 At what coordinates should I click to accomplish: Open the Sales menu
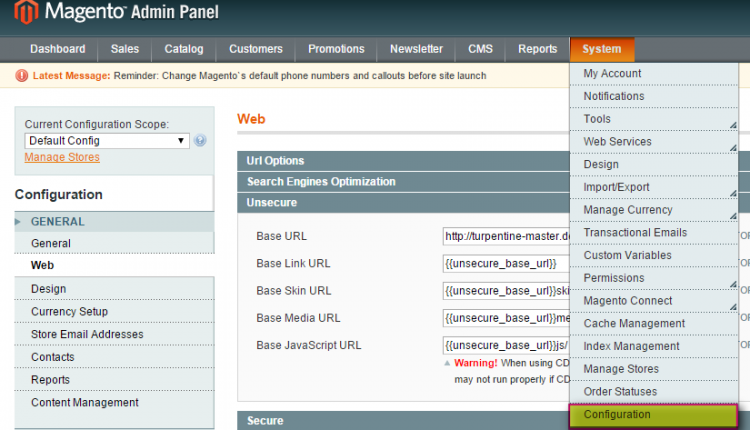125,49
